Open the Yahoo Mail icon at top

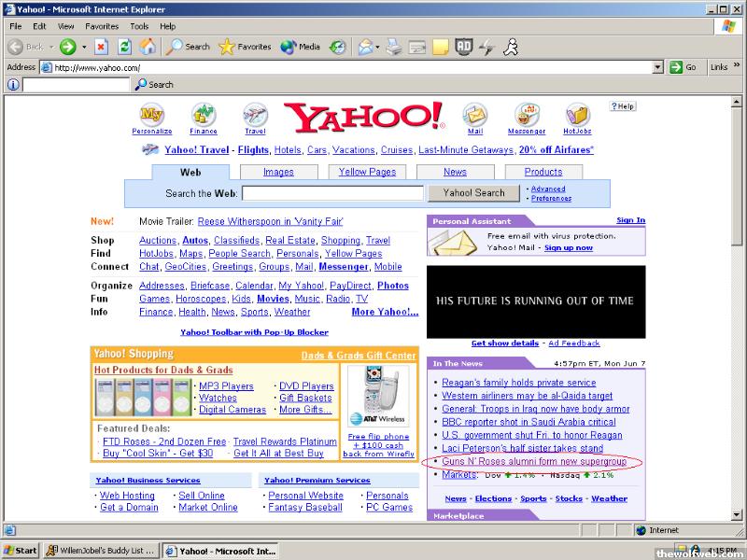[x=475, y=115]
